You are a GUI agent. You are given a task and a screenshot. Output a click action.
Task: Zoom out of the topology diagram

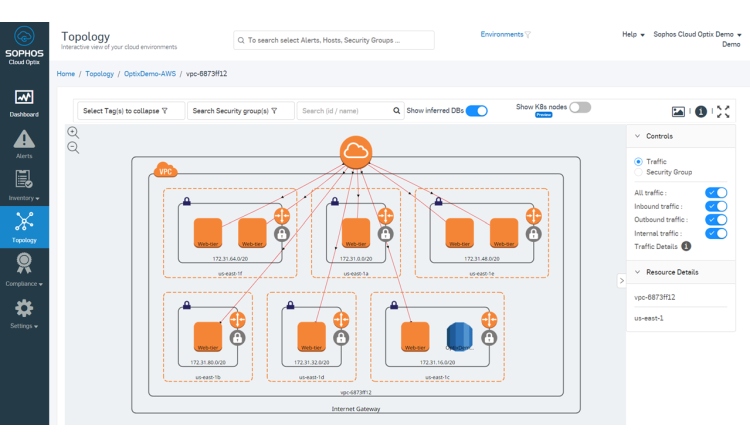[x=73, y=147]
